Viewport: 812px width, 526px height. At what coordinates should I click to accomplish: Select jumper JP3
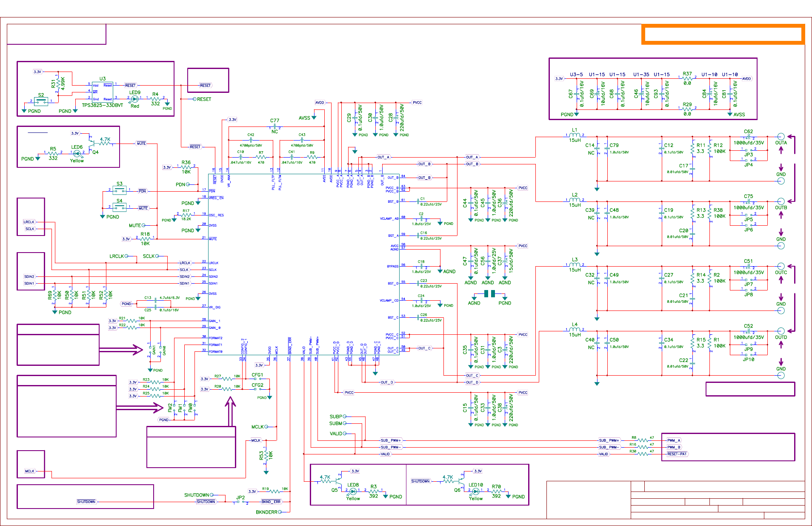748,150
